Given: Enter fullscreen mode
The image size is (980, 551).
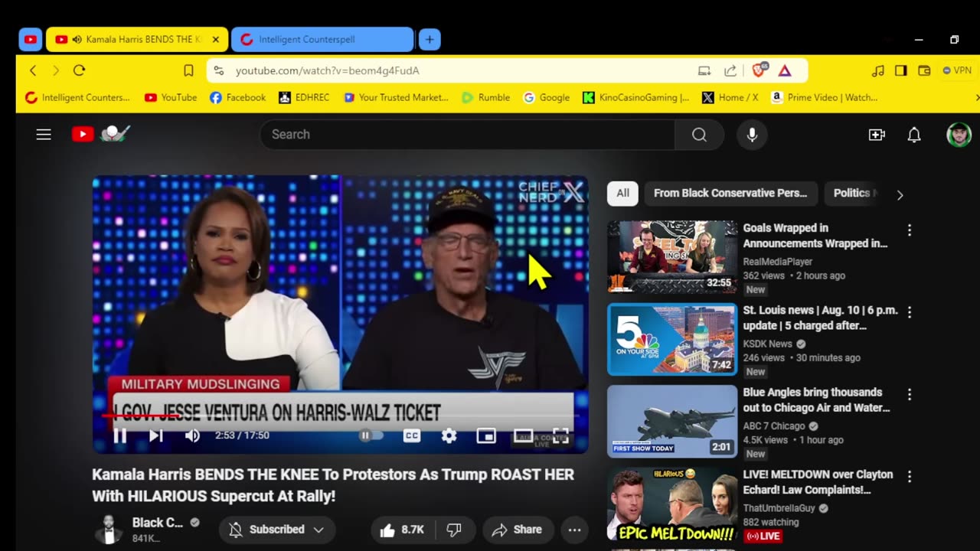Looking at the screenshot, I should pos(560,435).
